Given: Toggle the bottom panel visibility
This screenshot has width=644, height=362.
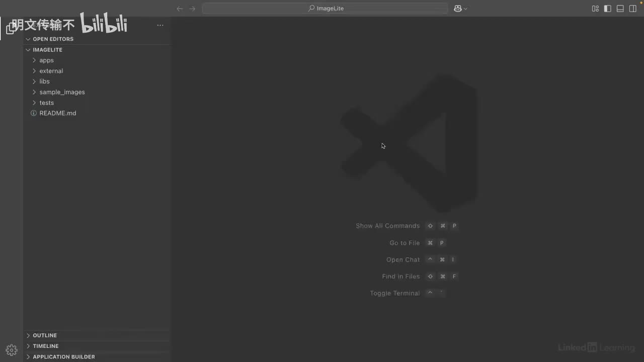Looking at the screenshot, I should [x=620, y=9].
